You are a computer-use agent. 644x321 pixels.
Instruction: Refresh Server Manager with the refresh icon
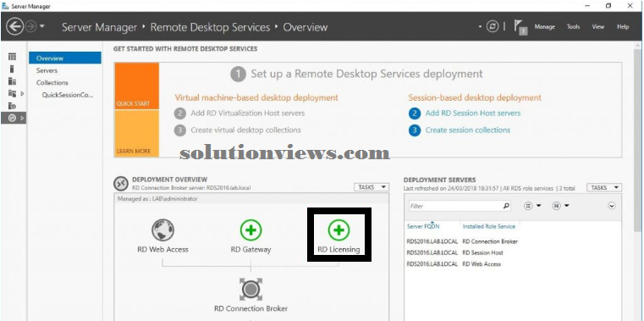492,27
